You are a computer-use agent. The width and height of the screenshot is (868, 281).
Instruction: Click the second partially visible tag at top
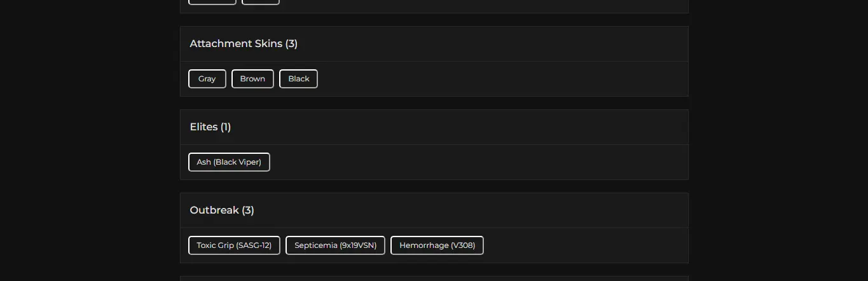[260, 2]
